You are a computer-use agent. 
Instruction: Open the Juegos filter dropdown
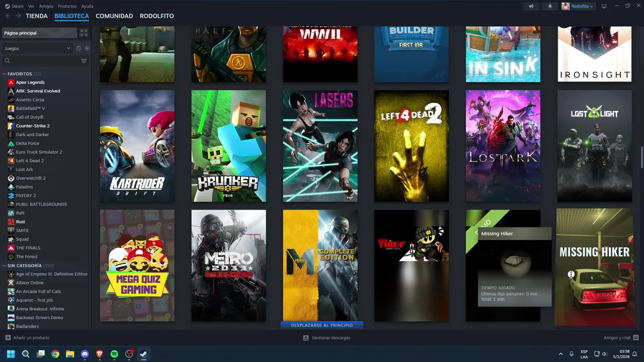click(x=37, y=48)
